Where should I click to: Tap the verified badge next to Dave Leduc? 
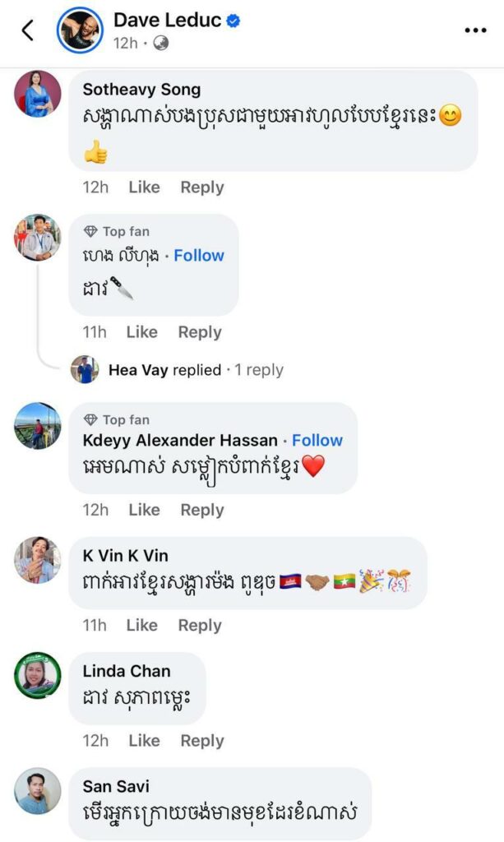tap(234, 21)
